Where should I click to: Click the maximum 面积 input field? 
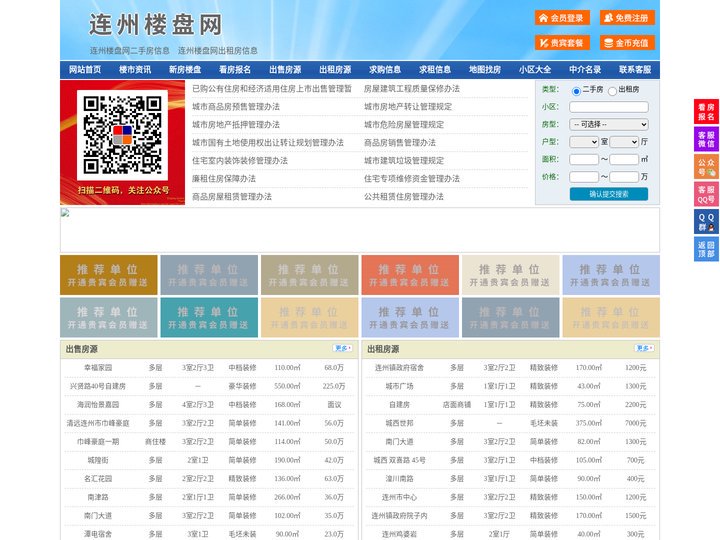[624, 159]
